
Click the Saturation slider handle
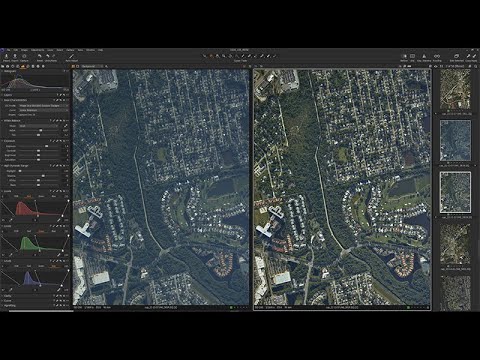[38, 160]
